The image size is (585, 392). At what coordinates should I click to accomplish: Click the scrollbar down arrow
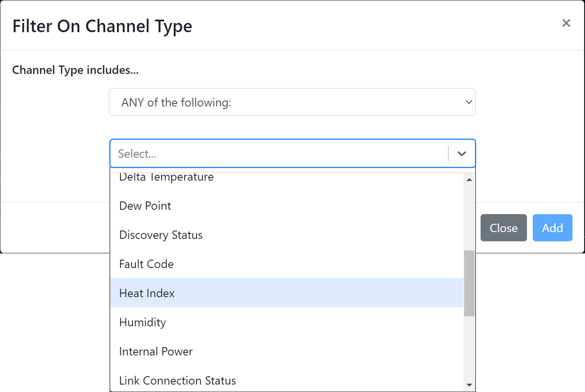[x=469, y=385]
